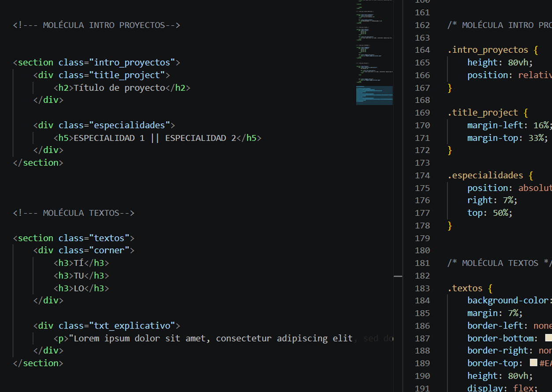Click line number 169 in the gutter

tap(422, 113)
